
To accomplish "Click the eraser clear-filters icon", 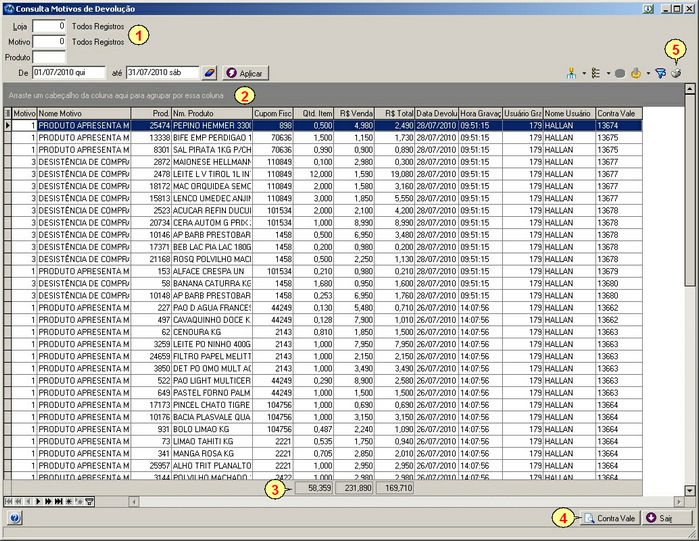I will point(209,73).
